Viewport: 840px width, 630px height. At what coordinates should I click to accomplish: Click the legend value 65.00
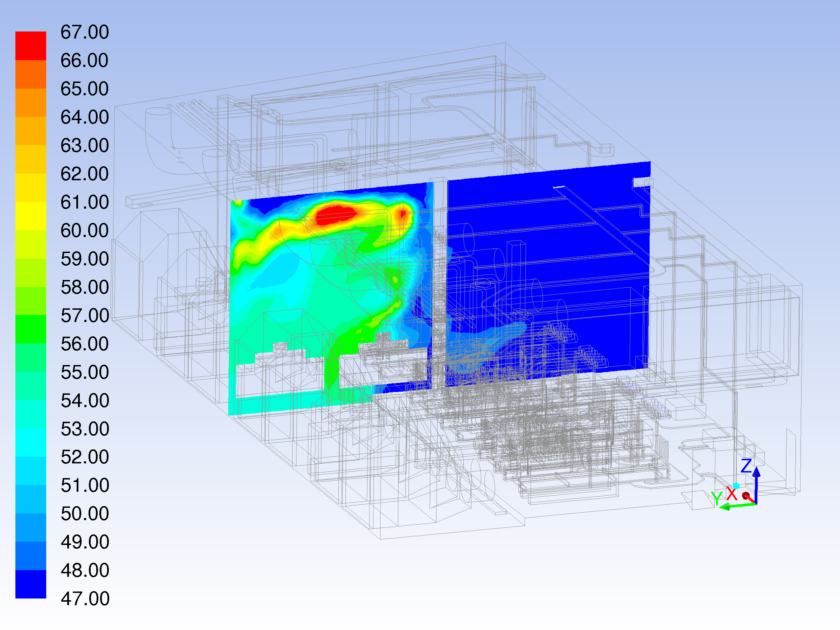85,89
